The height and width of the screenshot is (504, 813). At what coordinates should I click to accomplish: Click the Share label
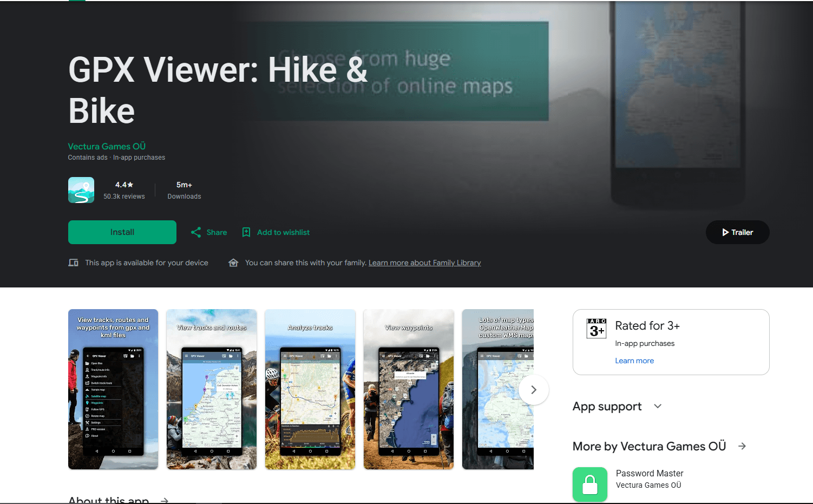click(x=217, y=232)
